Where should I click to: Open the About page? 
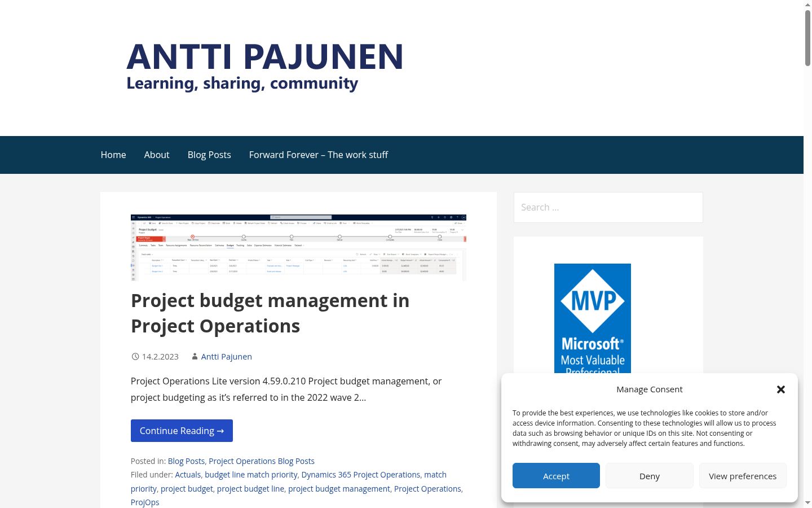point(157,155)
